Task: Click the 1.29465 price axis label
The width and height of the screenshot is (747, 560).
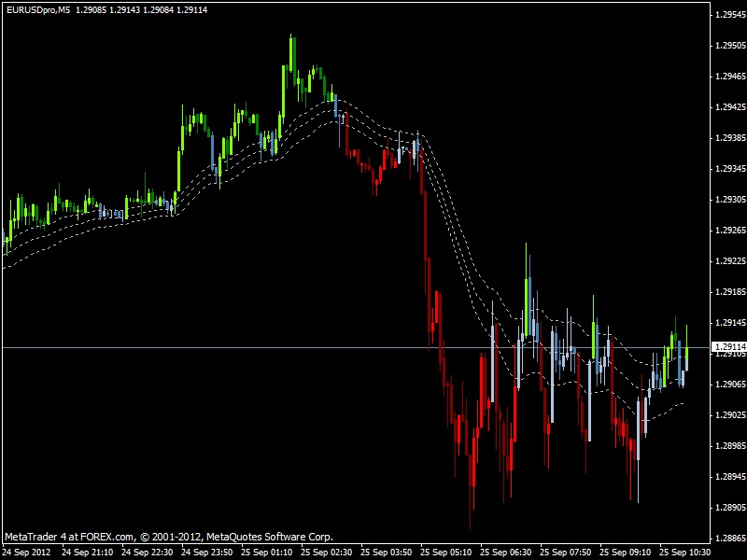Action: (730, 77)
